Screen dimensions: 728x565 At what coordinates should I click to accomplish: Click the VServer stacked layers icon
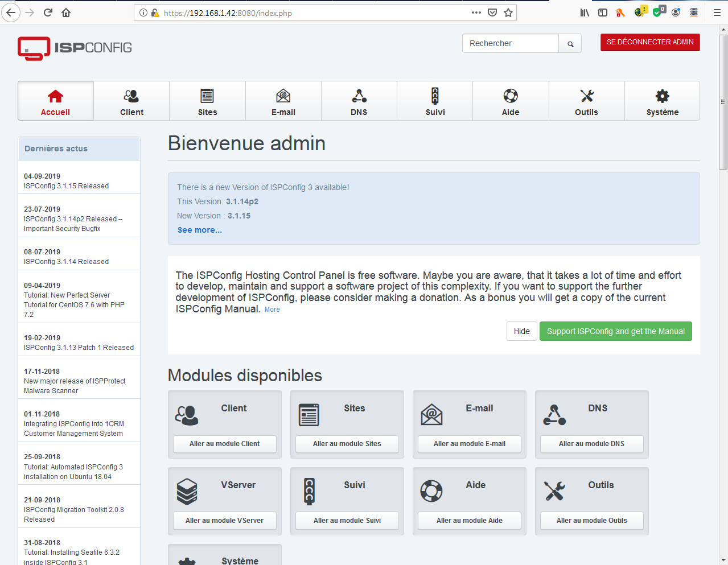[x=187, y=492]
